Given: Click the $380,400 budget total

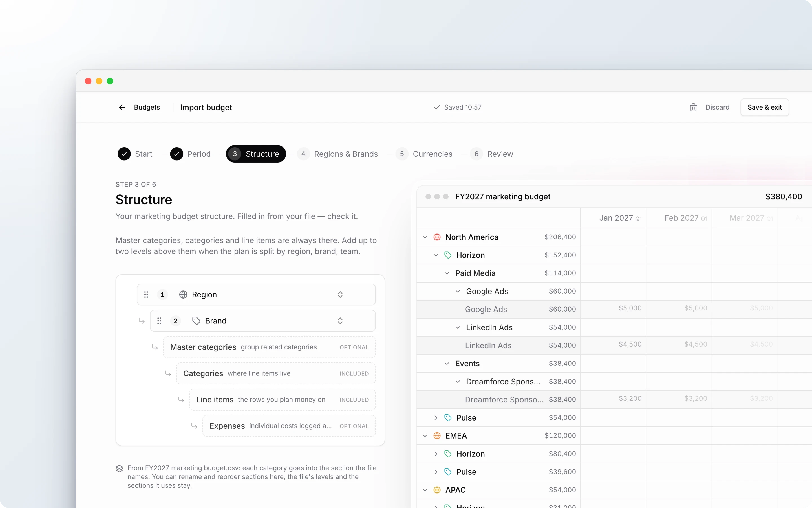Looking at the screenshot, I should pos(784,196).
